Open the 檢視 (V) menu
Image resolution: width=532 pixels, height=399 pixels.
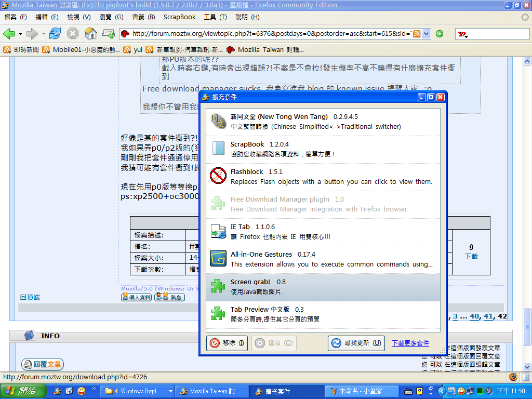point(79,17)
